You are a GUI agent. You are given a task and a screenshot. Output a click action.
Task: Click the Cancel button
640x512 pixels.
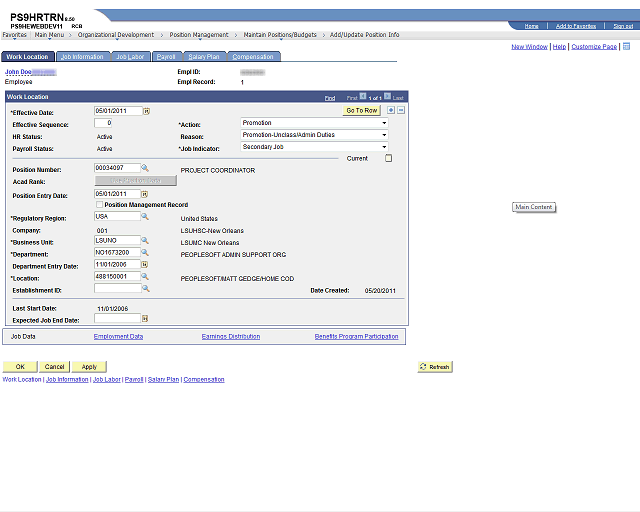click(x=54, y=367)
